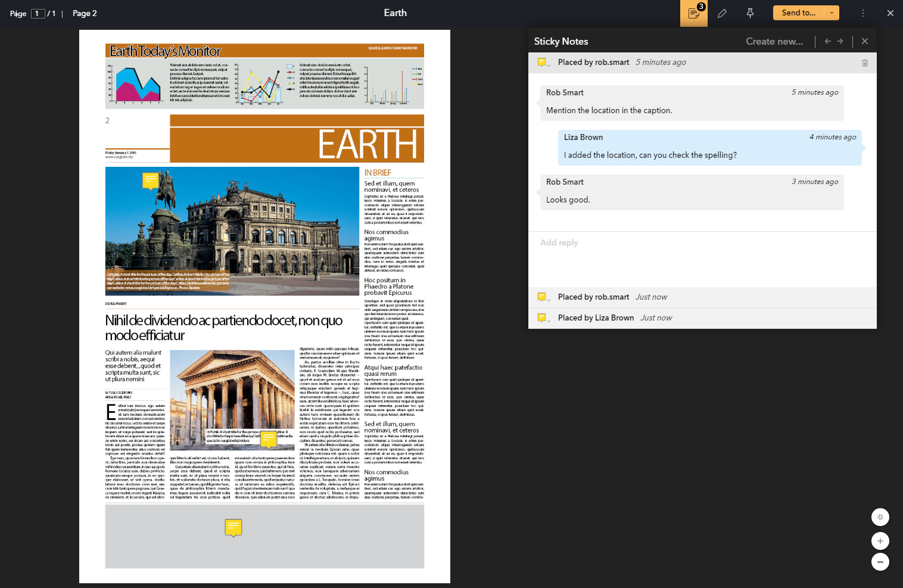Go to next sticky note arrow
Viewport: 903px width, 588px height.
[x=840, y=41]
